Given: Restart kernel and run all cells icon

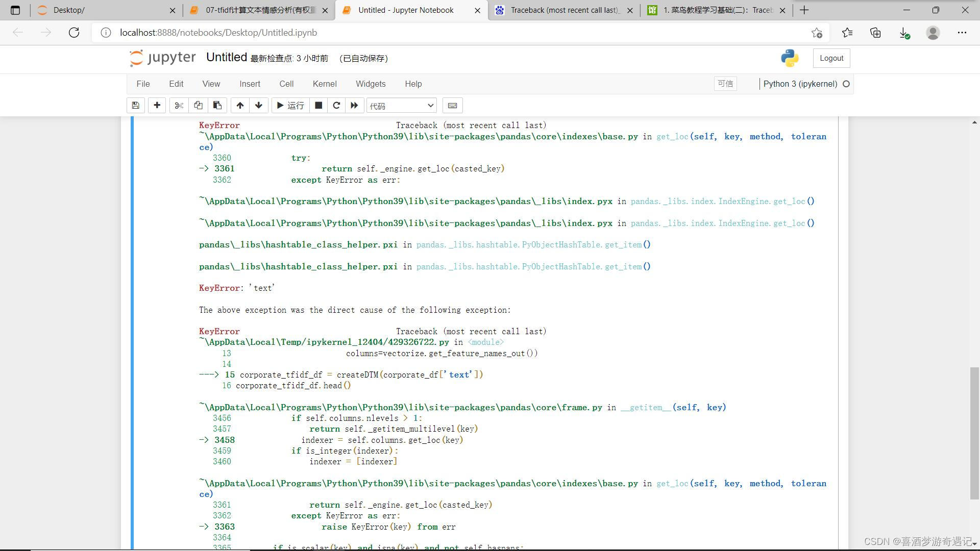Looking at the screenshot, I should 354,106.
